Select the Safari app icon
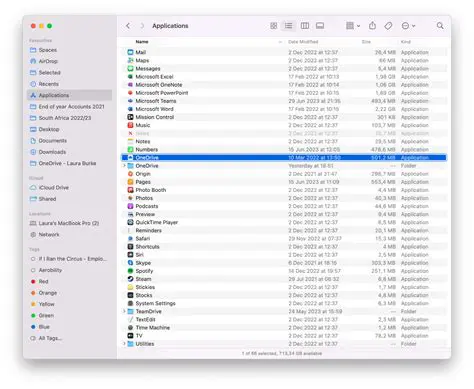The image size is (474, 389). pos(130,239)
